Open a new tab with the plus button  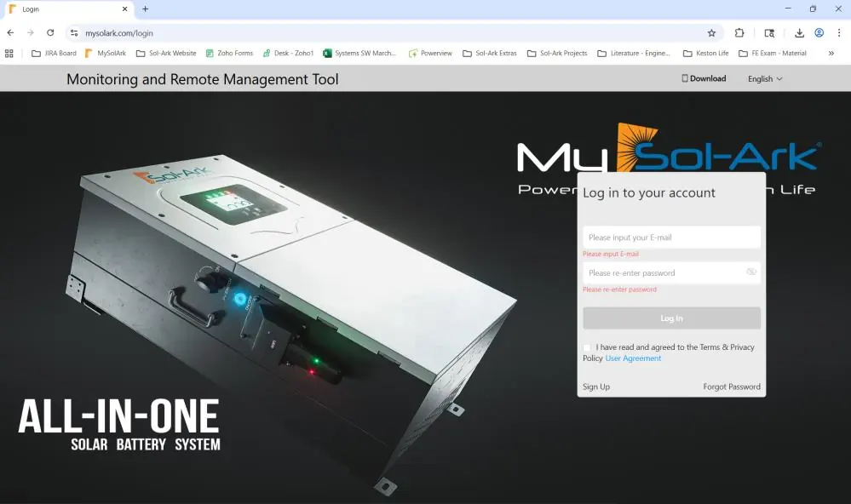[x=146, y=9]
